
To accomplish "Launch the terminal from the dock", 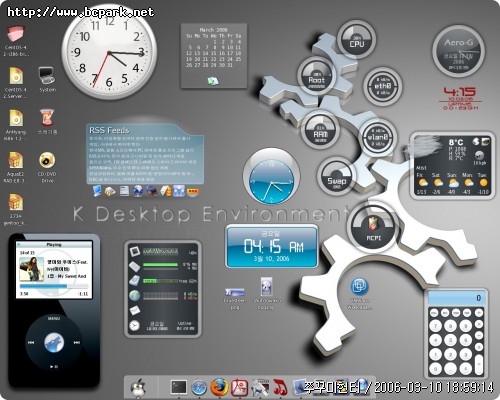I will pos(179,387).
